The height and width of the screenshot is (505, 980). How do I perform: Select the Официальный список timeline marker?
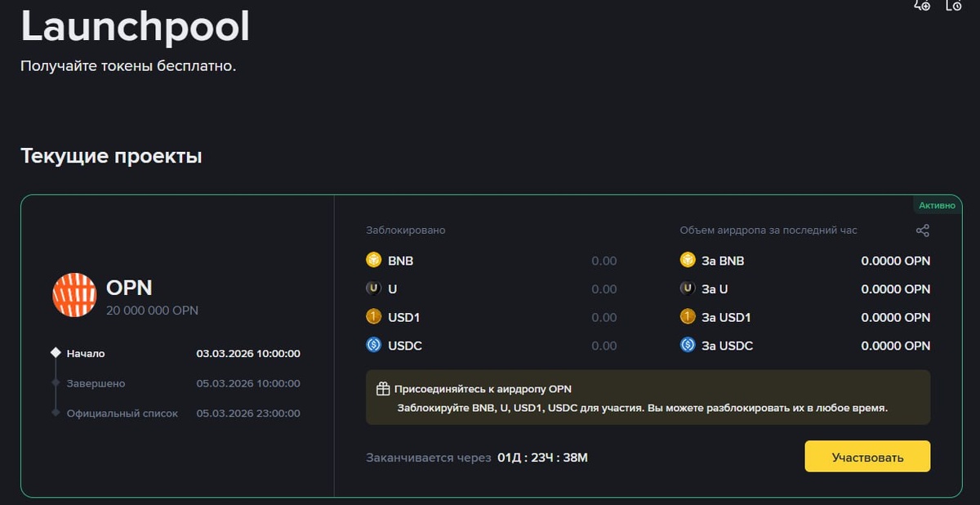pyautogui.click(x=56, y=413)
